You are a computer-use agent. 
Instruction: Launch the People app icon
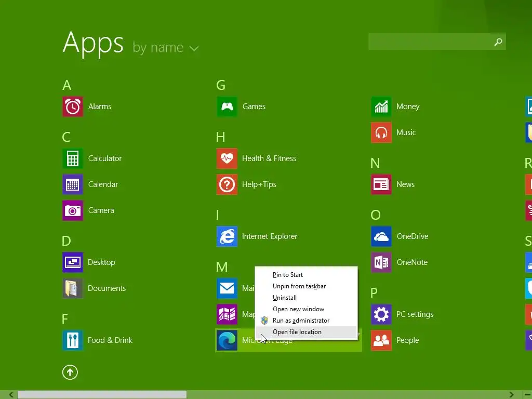click(x=381, y=340)
